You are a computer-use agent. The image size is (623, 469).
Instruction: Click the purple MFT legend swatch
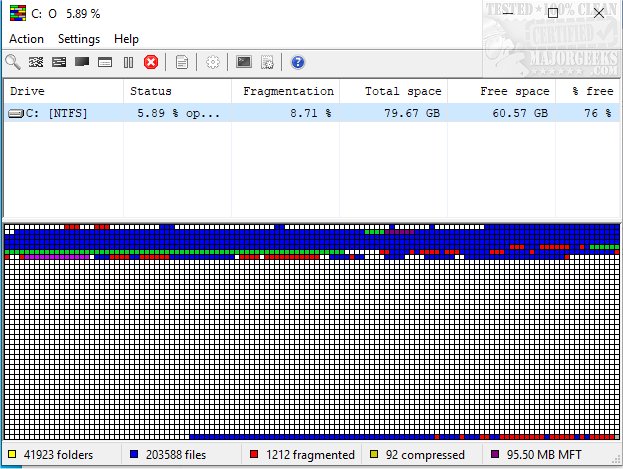495,455
